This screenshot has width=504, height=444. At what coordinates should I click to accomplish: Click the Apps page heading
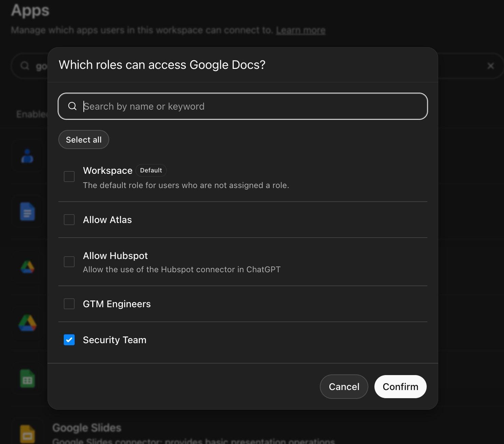[30, 10]
